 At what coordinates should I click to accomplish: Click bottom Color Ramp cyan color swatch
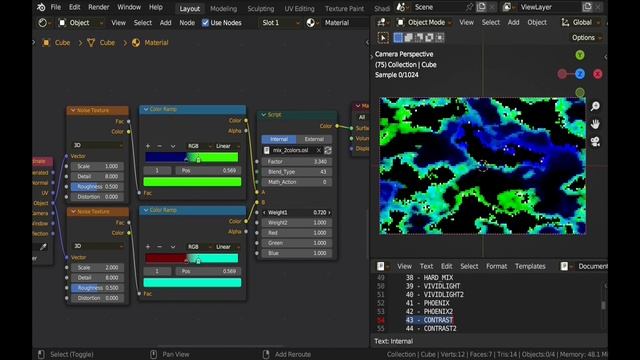coord(192,282)
